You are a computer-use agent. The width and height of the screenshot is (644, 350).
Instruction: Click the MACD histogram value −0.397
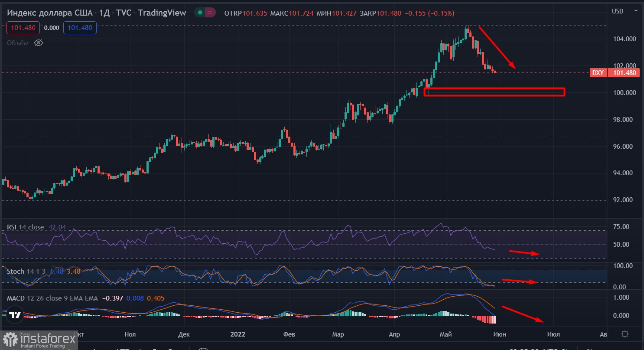click(112, 298)
